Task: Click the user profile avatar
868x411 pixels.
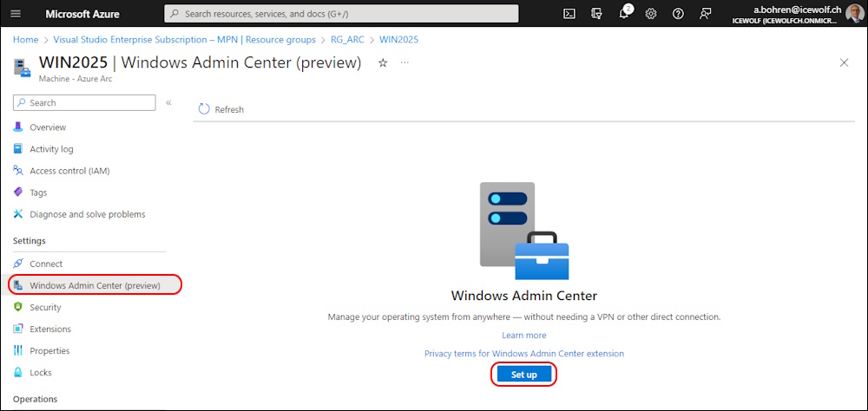Action: 854,13
